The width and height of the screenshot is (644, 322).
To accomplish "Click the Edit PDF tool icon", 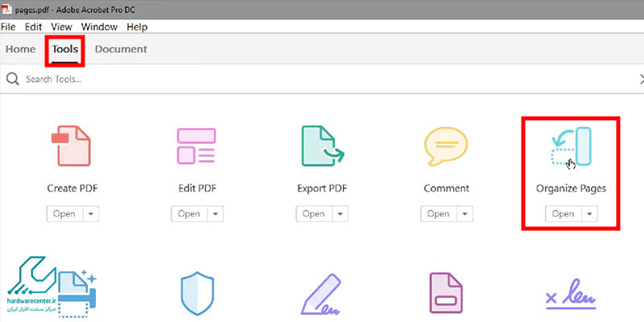I will click(x=196, y=146).
